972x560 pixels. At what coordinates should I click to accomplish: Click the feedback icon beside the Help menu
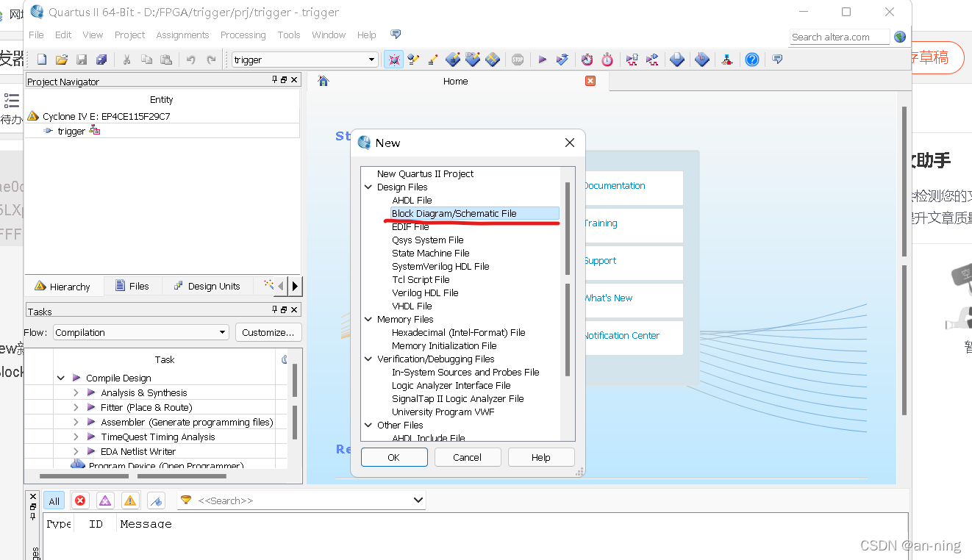(396, 35)
